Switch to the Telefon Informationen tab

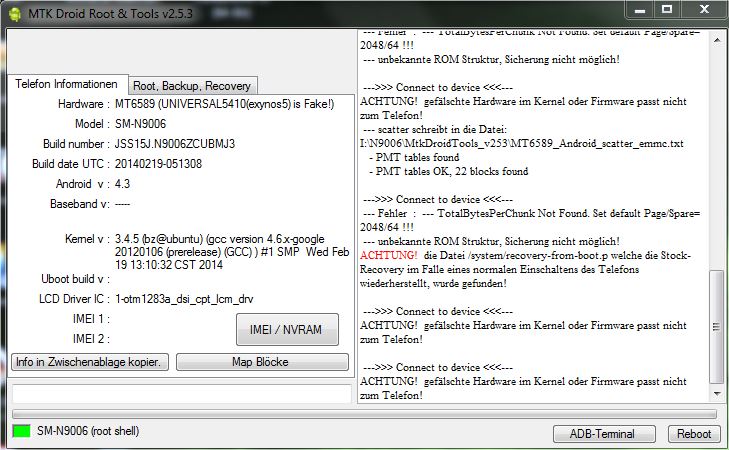(66, 84)
